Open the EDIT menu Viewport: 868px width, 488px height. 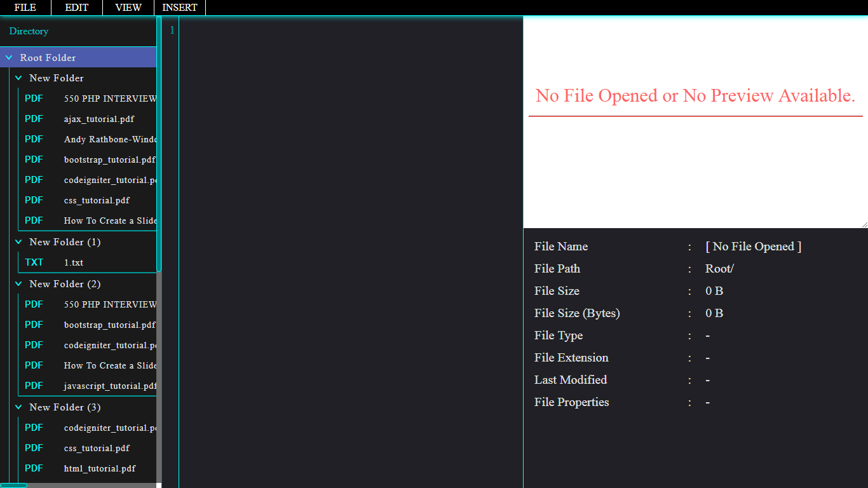pyautogui.click(x=77, y=8)
